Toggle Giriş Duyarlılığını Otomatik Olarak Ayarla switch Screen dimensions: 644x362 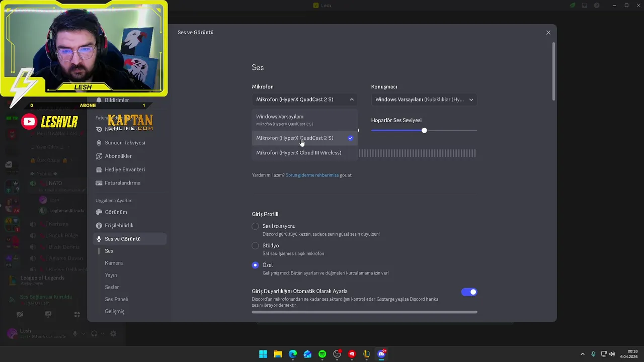[x=469, y=292]
